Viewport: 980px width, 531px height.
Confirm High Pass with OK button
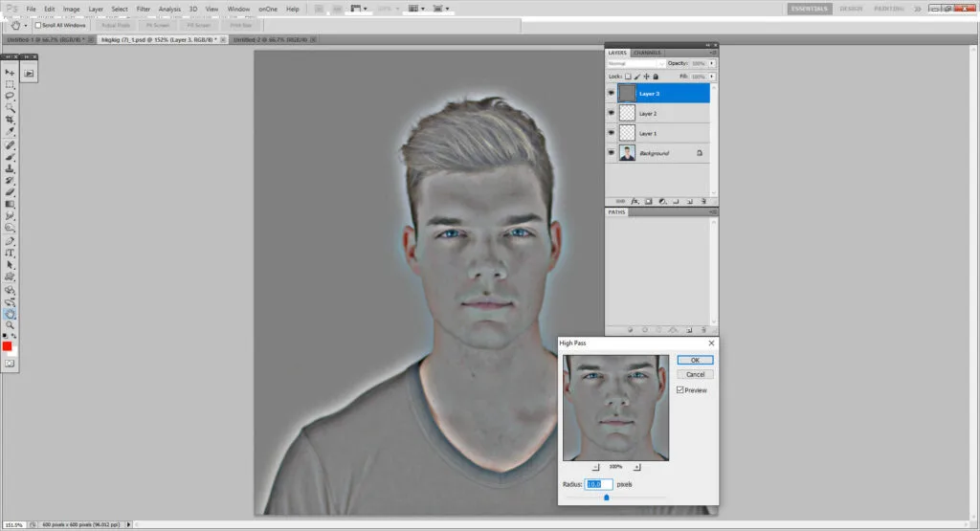[x=695, y=360]
